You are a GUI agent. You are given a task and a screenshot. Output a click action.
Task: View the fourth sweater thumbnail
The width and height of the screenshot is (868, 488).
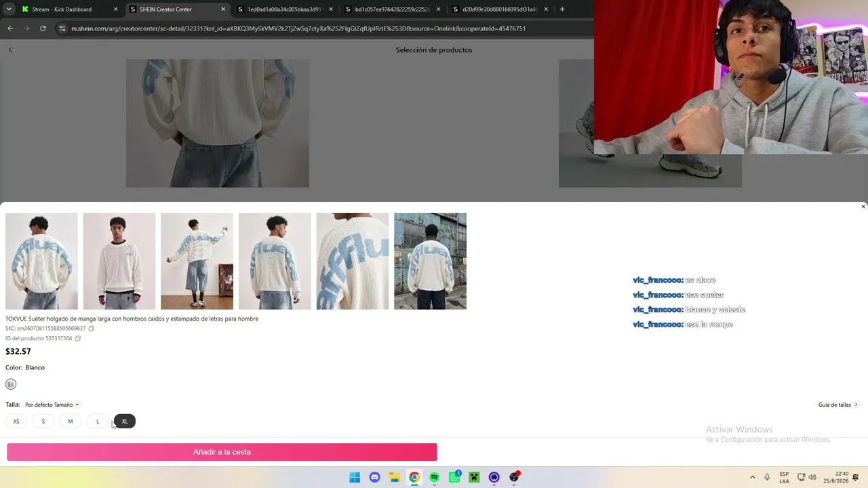275,261
